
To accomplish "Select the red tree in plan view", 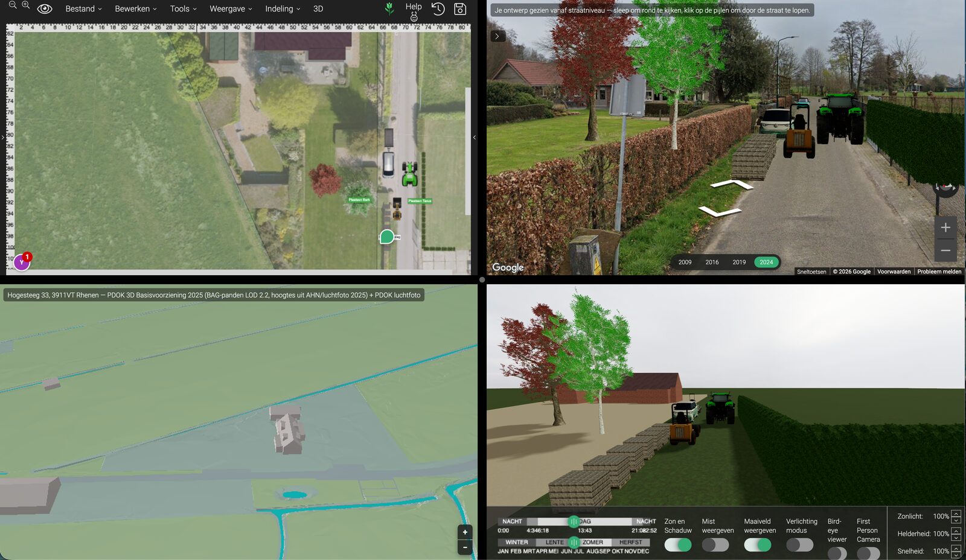I will (325, 180).
